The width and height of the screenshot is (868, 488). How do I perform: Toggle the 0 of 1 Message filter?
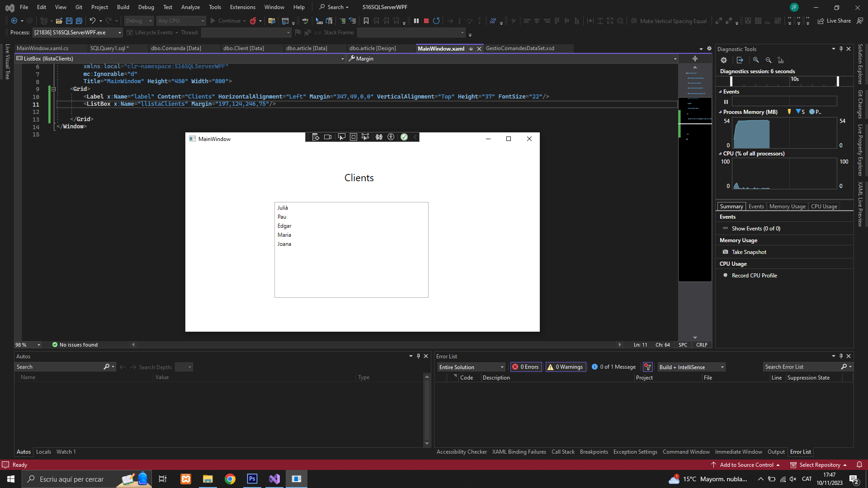click(x=614, y=367)
